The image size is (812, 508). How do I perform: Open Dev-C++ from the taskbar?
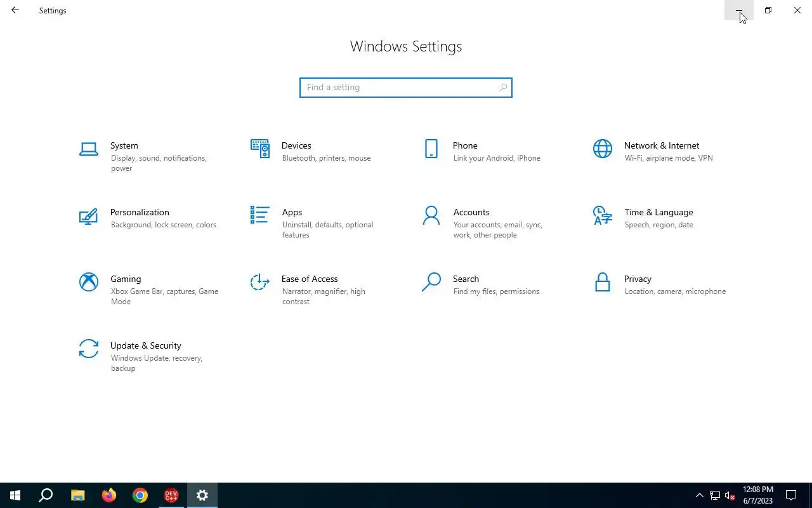click(x=171, y=495)
